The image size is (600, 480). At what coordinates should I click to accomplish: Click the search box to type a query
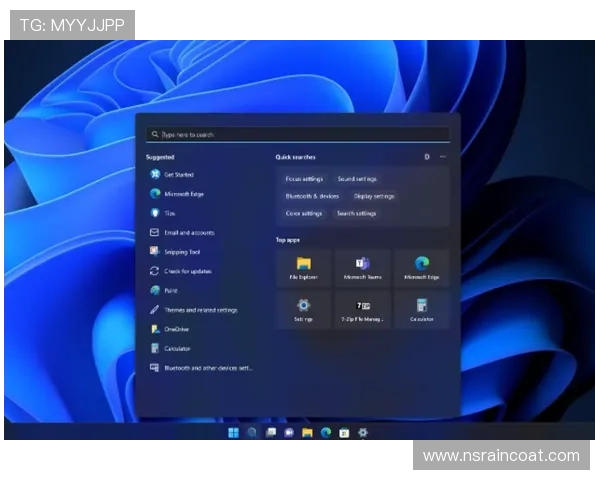click(x=297, y=134)
